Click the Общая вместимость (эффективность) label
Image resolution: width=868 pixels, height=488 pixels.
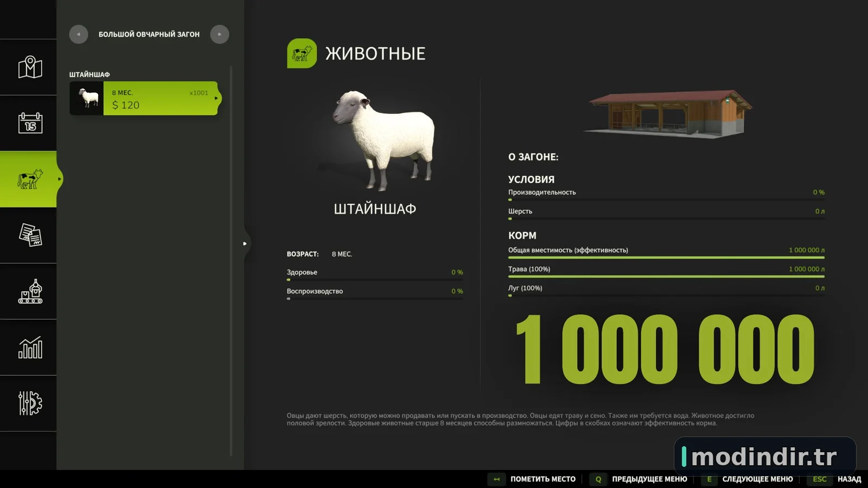[x=568, y=250]
